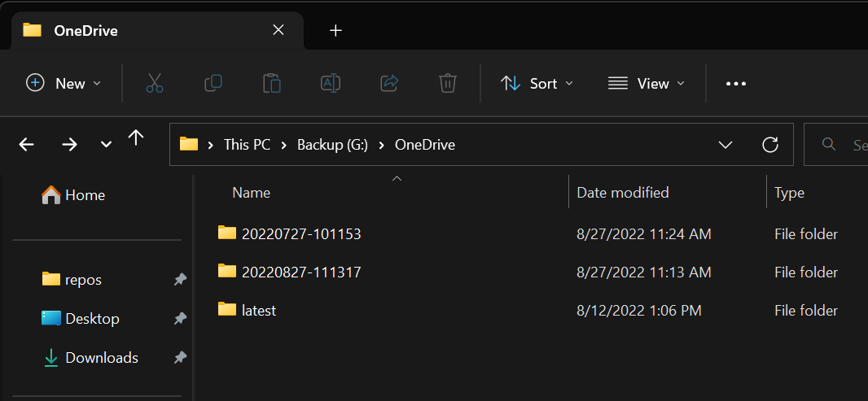868x401 pixels.
Task: Open the See more ellipsis menu
Action: pyautogui.click(x=736, y=83)
